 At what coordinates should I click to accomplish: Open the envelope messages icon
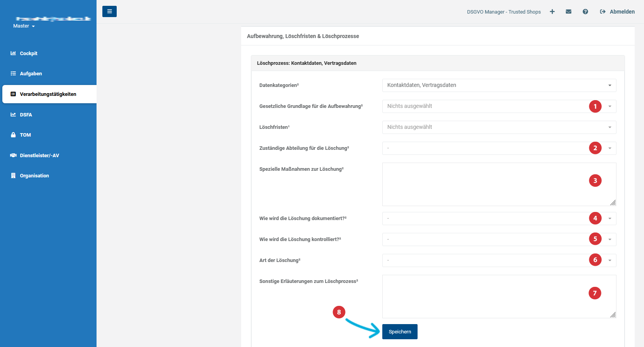click(x=568, y=12)
